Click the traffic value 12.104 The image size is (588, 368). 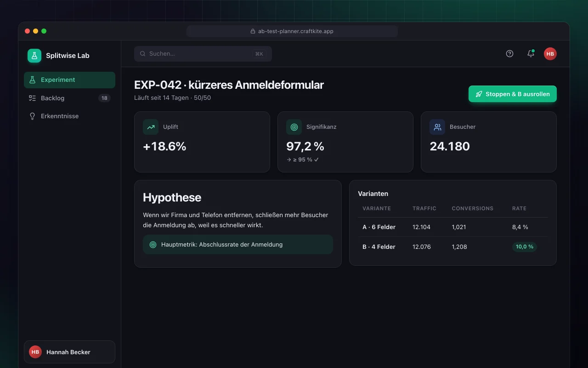pos(422,227)
